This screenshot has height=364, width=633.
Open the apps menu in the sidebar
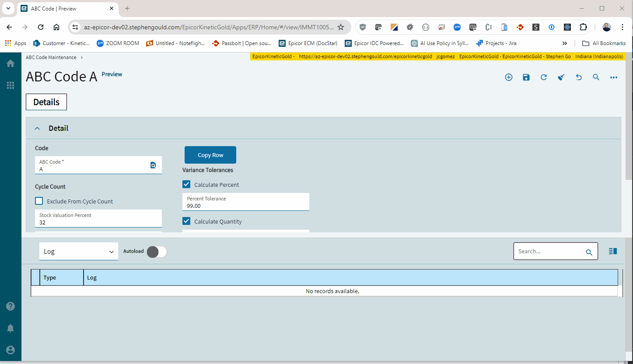[10, 85]
